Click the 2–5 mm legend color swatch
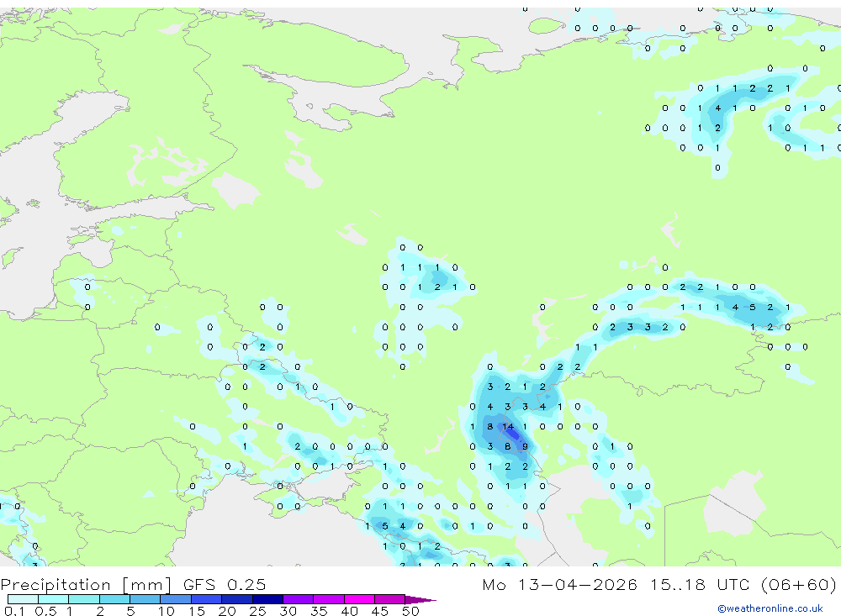This screenshot has height=616, width=841. 114,599
